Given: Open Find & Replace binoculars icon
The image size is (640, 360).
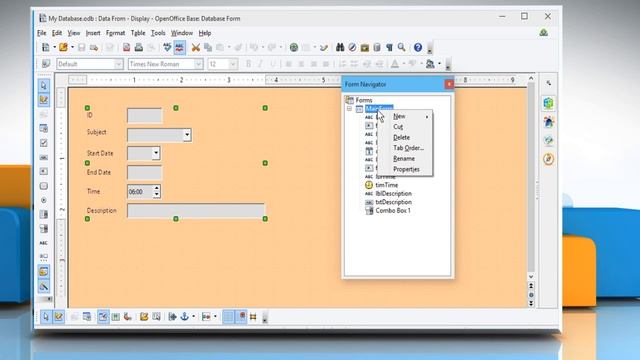Looking at the screenshot, I should click(340, 47).
